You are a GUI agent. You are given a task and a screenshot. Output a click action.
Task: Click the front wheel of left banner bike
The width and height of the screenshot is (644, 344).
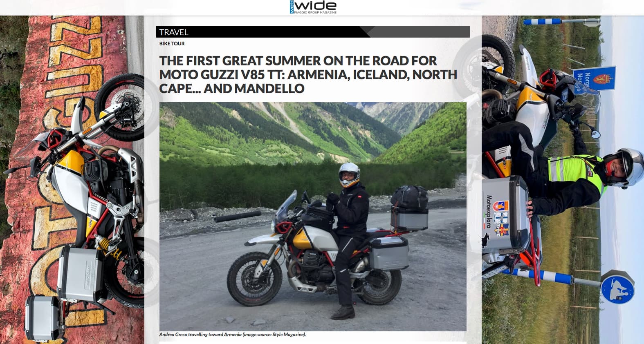(x=120, y=107)
